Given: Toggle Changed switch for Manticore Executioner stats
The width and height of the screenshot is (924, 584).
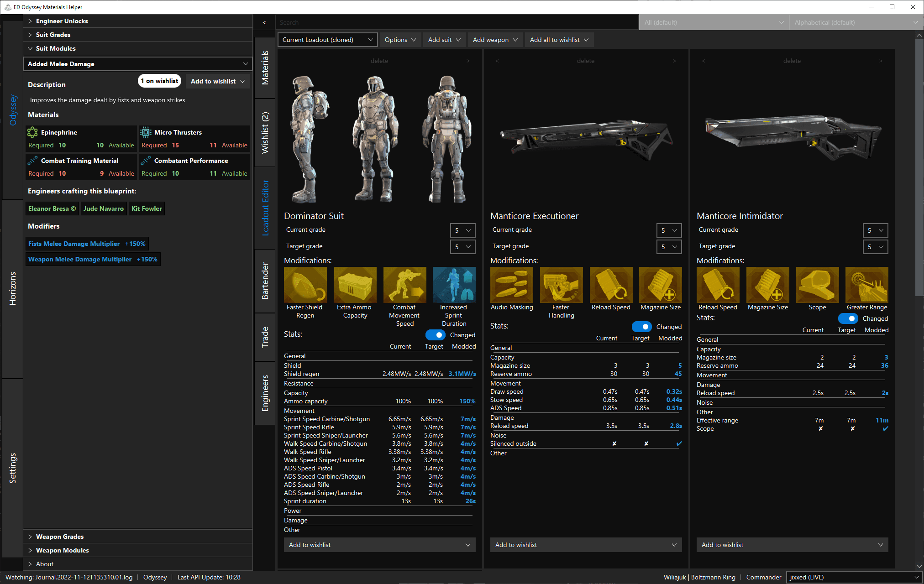Looking at the screenshot, I should tap(641, 327).
